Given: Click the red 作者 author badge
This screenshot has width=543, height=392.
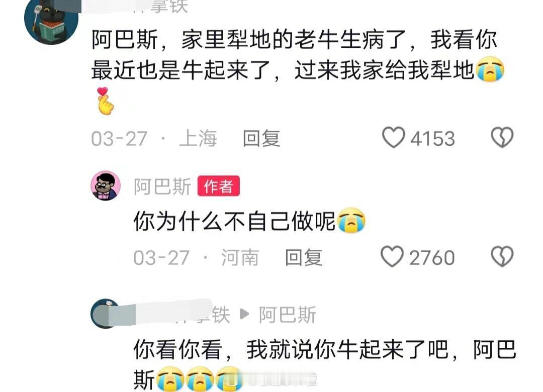Looking at the screenshot, I should 219,186.
